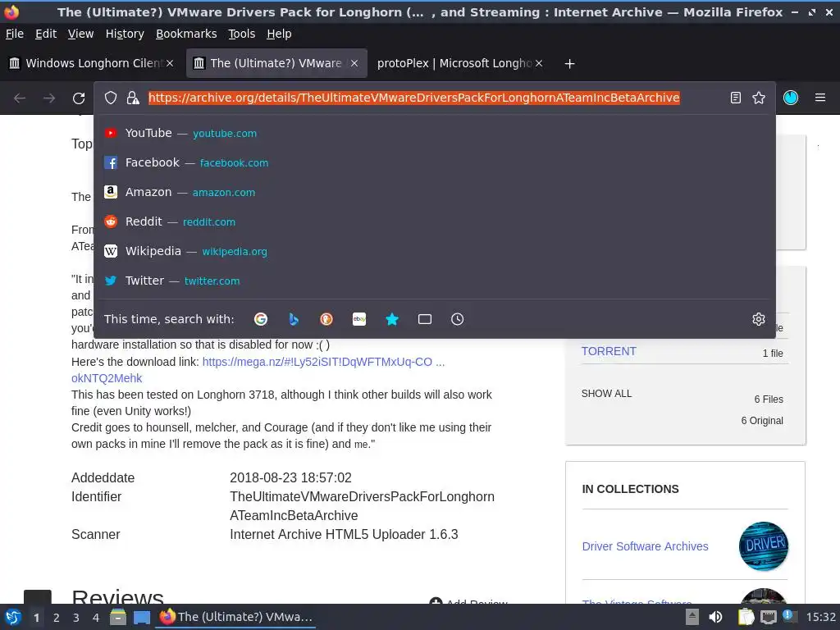This screenshot has width=840, height=630.
Task: Reload the current page
Action: [x=79, y=98]
